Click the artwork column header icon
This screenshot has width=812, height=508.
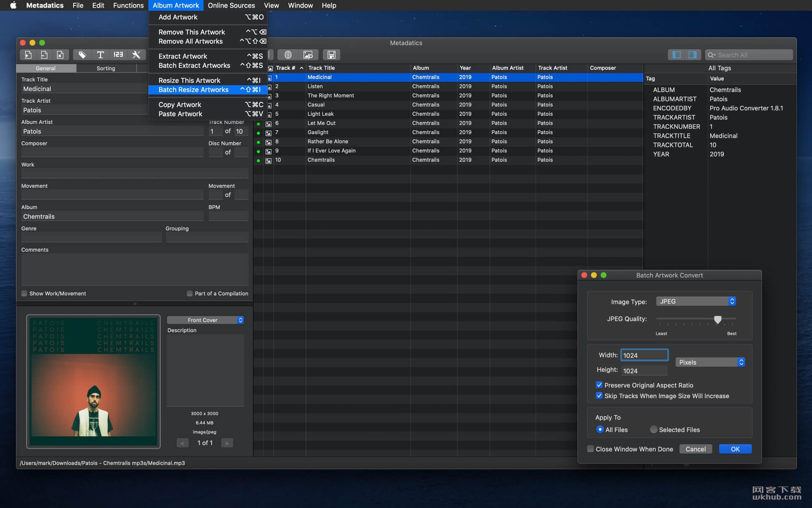[x=270, y=68]
